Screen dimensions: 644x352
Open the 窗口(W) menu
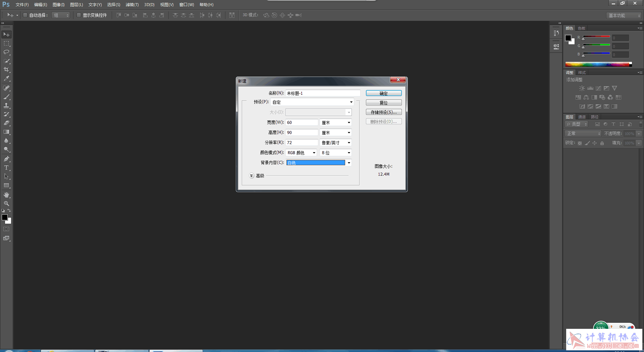coord(187,5)
